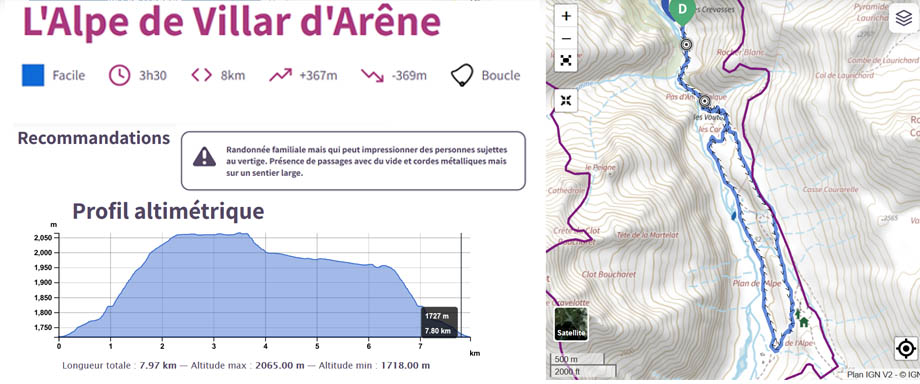Select the green departure marker D
Image resolution: width=920 pixels, height=384 pixels.
click(x=681, y=10)
